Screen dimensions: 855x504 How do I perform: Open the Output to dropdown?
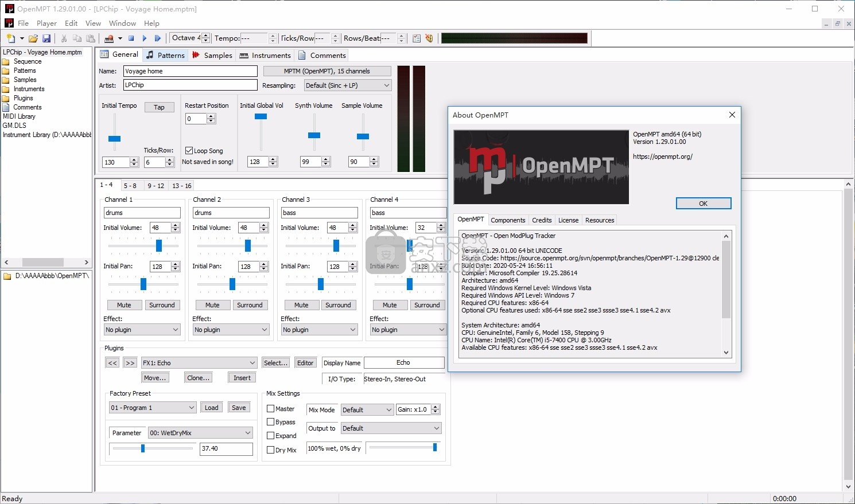pyautogui.click(x=391, y=428)
